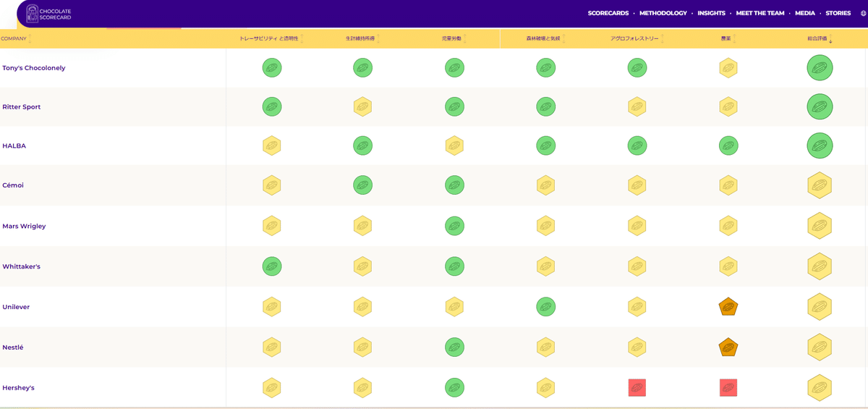868x409 pixels.
Task: Open Ritter Sport company link
Action: (x=22, y=107)
